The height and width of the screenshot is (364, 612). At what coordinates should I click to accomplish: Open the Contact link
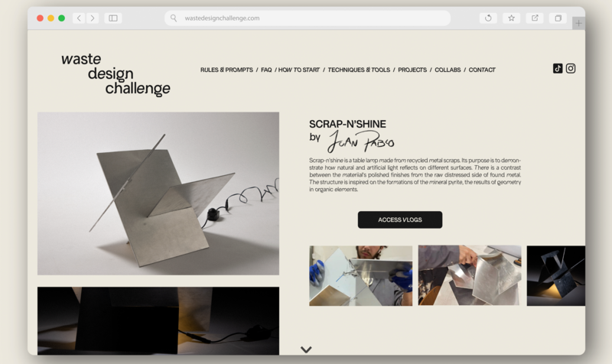pyautogui.click(x=482, y=70)
